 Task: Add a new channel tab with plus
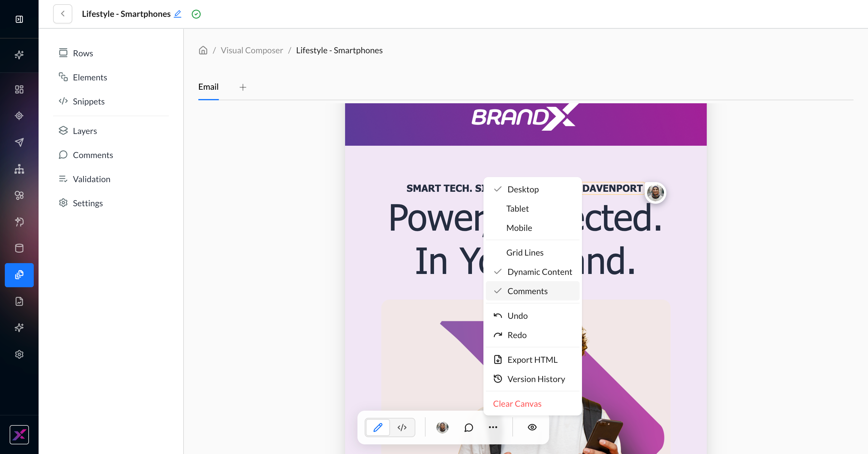(x=243, y=88)
